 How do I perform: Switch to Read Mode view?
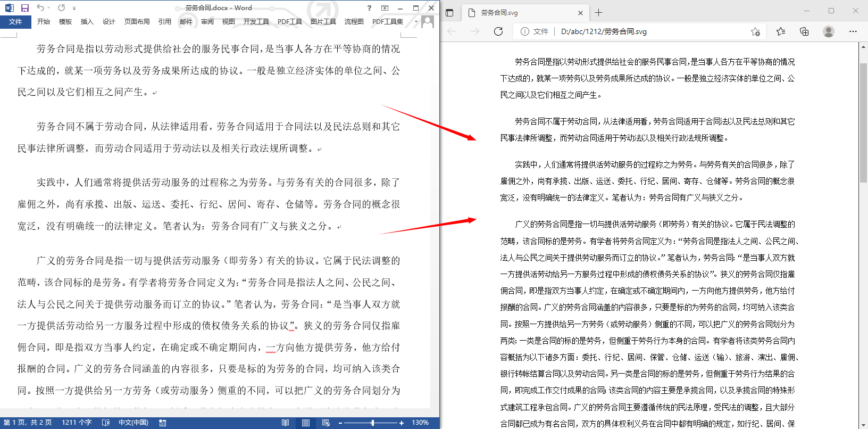[286, 423]
